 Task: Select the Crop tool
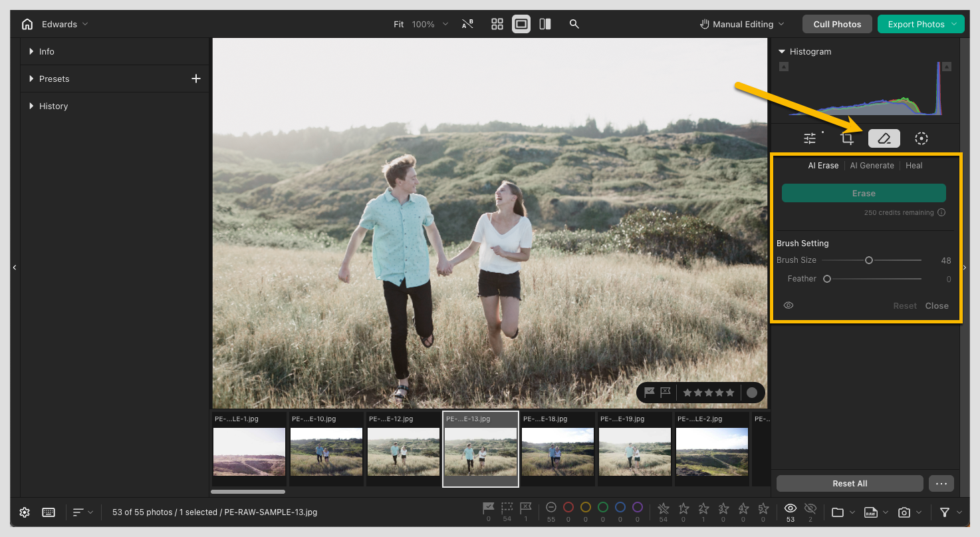[847, 138]
